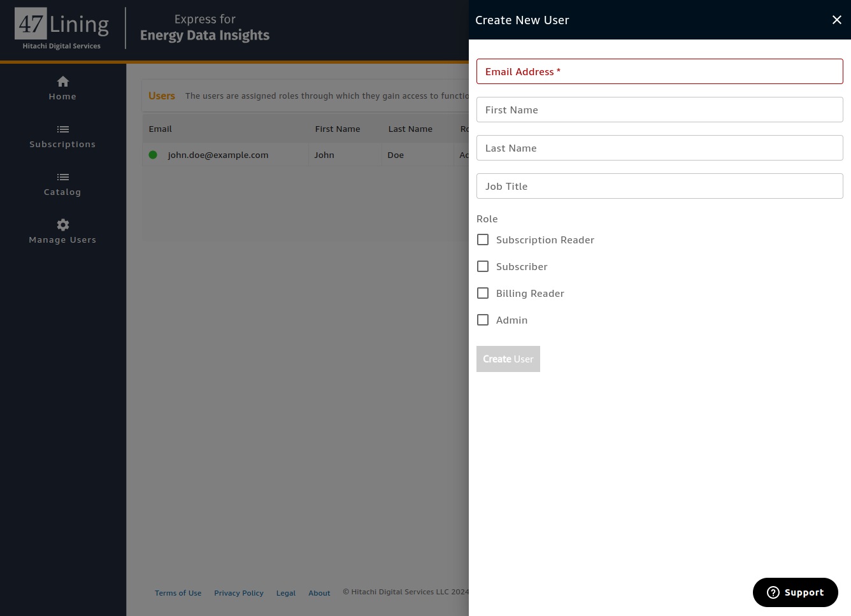This screenshot has width=851, height=616.
Task: Open the Privacy Policy link
Action: [239, 593]
